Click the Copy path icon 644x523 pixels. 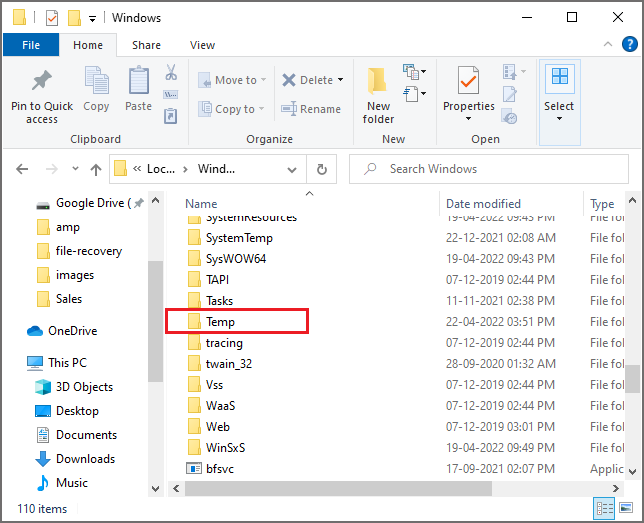171,95
